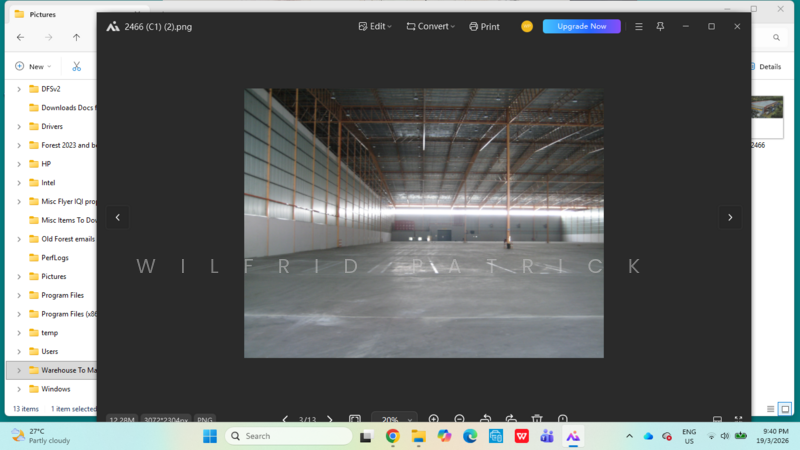The height and width of the screenshot is (450, 800).
Task: Go to the previous image using left arrow
Action: coord(118,217)
